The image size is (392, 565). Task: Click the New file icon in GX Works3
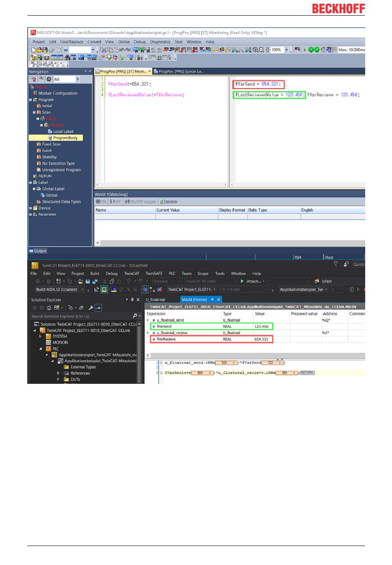(x=33, y=50)
